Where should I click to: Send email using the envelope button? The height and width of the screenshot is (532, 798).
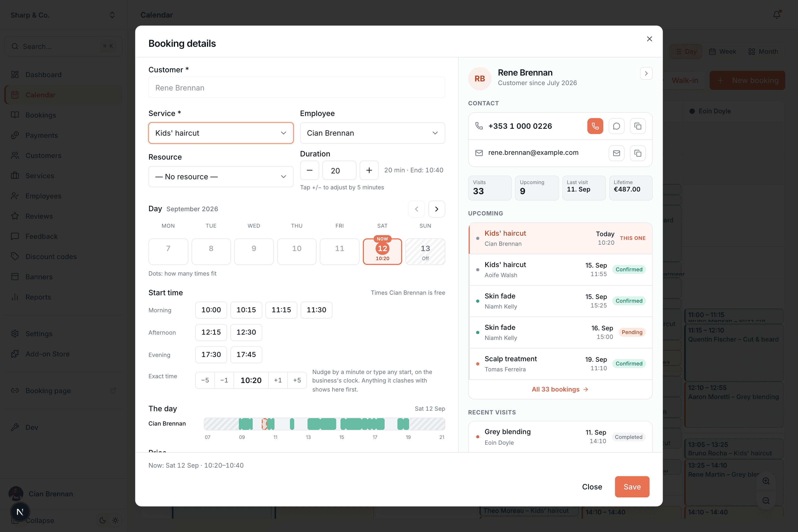click(x=617, y=153)
